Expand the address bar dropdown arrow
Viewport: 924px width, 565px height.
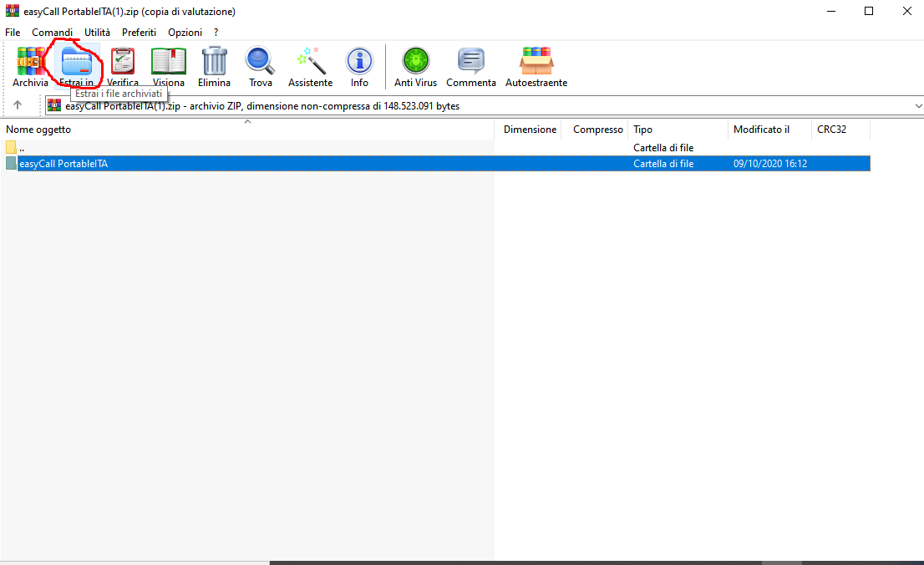click(918, 106)
